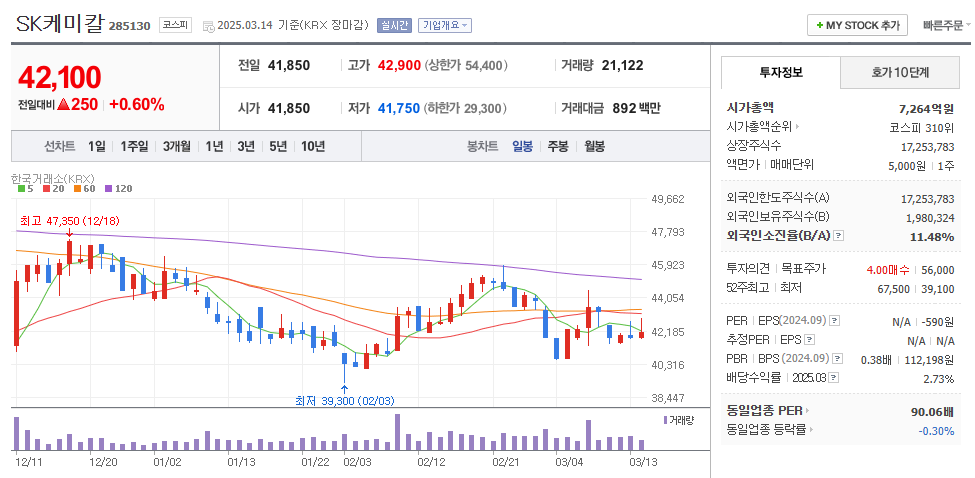The width and height of the screenshot is (975, 478).
Task: Click the tallest volume bar after 02/03
Action: pyautogui.click(x=397, y=432)
